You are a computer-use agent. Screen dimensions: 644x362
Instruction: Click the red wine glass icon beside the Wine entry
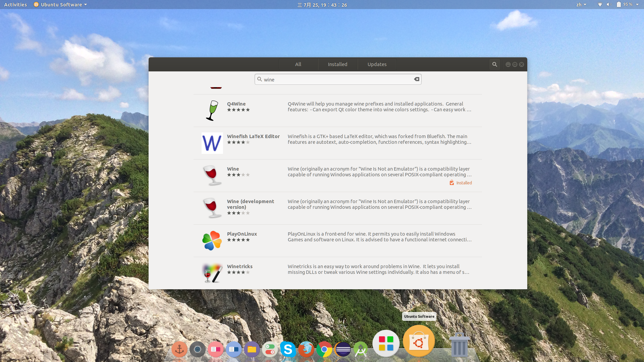click(212, 175)
